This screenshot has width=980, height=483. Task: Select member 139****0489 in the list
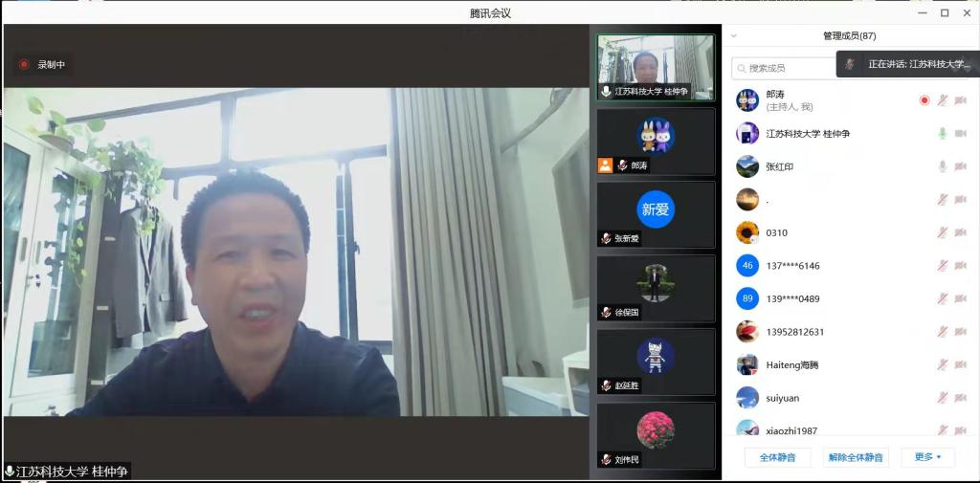click(x=792, y=298)
